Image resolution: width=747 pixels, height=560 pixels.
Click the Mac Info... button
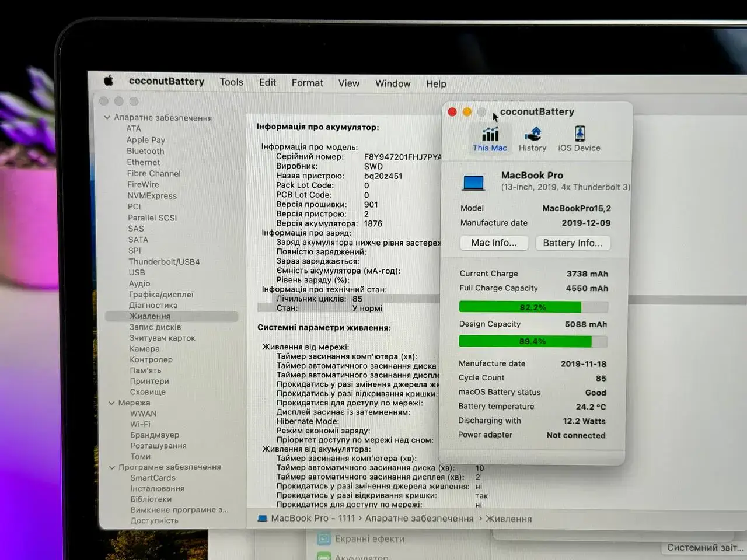[x=494, y=243]
